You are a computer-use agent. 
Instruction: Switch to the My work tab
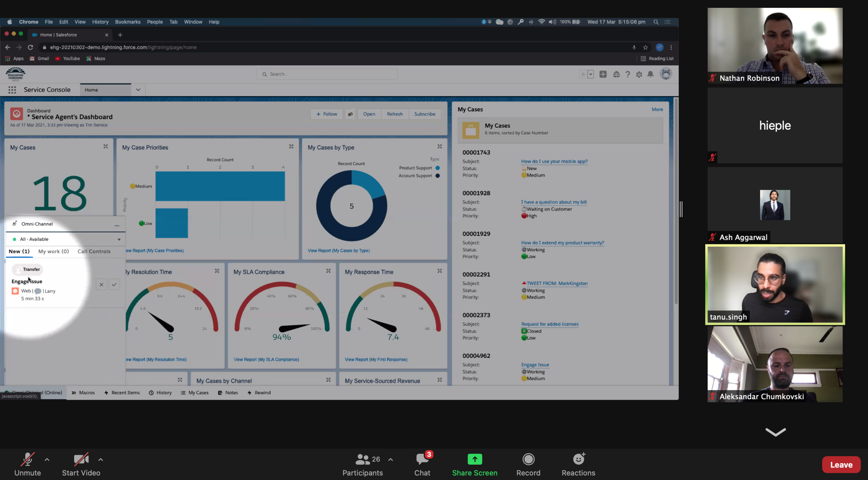click(x=54, y=251)
